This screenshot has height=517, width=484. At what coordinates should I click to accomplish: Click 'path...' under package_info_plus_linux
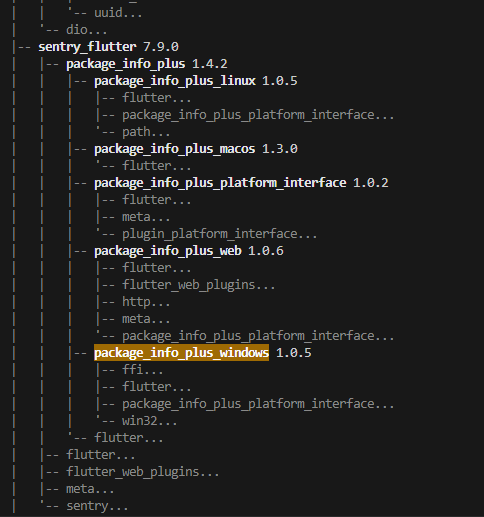[146, 132]
